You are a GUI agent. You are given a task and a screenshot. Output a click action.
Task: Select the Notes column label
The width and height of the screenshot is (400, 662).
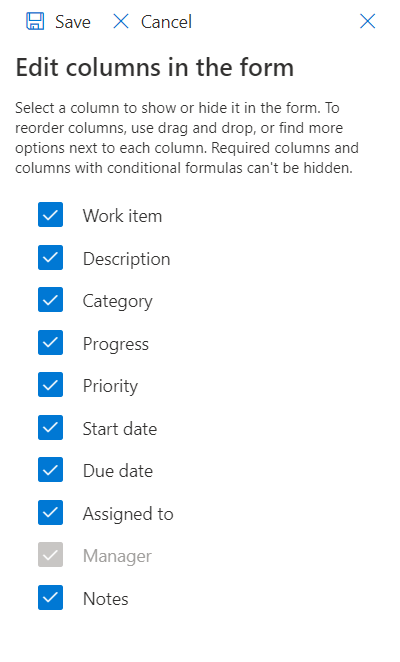click(x=106, y=599)
